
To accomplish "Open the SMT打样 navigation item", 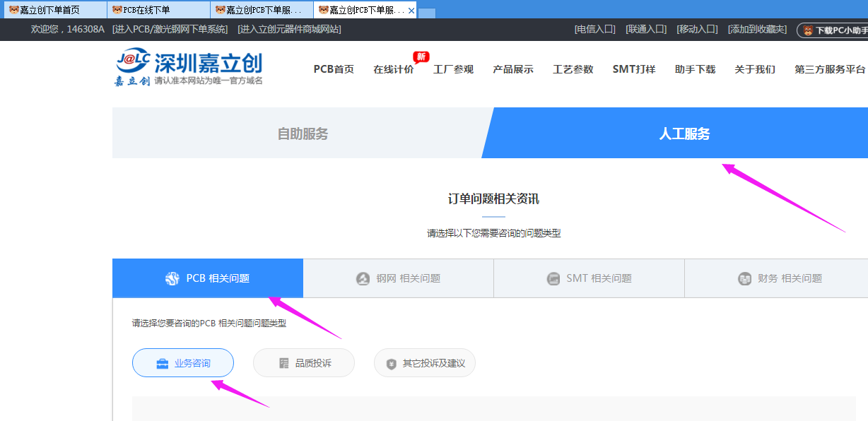I will 634,69.
